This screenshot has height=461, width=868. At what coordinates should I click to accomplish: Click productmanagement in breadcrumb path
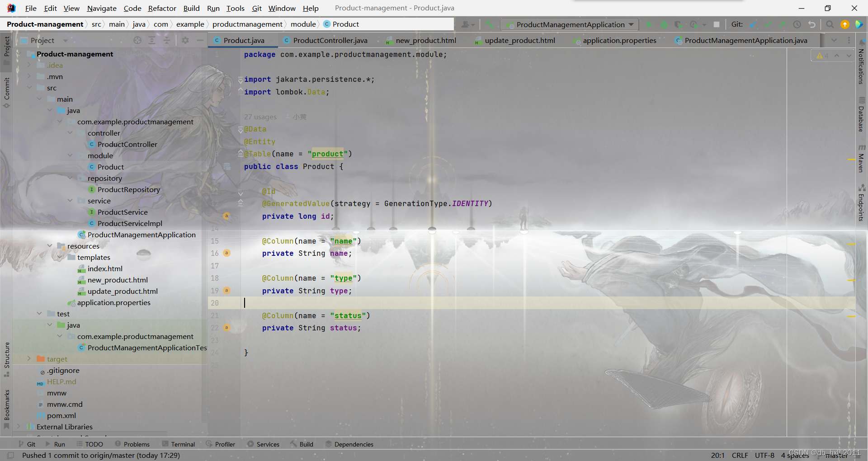tap(247, 24)
